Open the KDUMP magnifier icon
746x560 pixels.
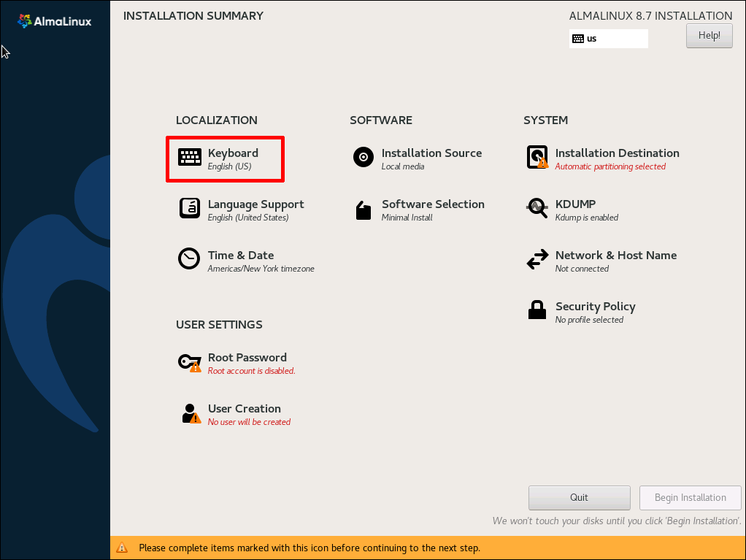(x=537, y=208)
